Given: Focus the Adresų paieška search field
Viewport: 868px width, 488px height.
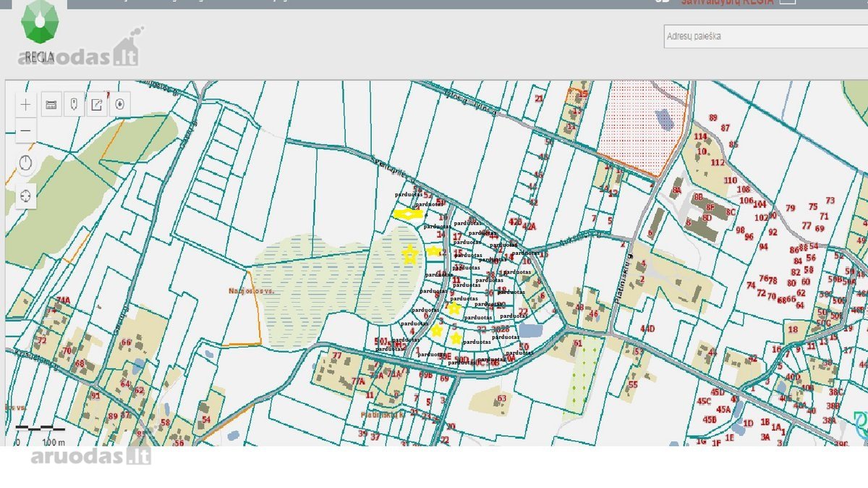Looking at the screenshot, I should 765,36.
